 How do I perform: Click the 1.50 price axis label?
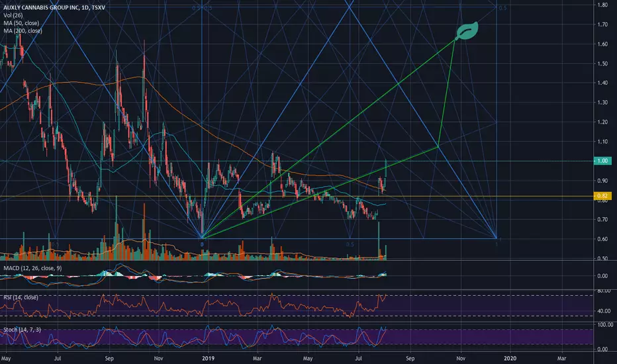click(602, 64)
